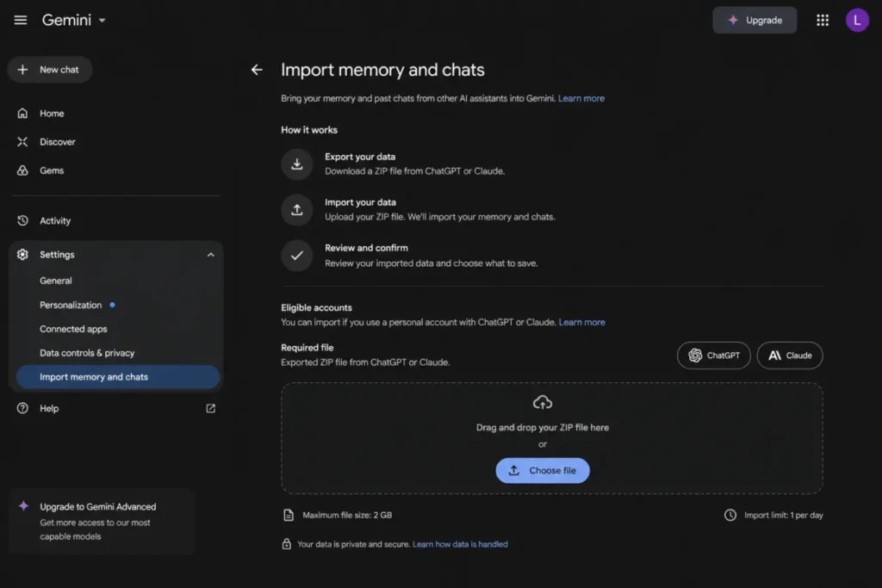882x588 pixels.
Task: Click the Settings gear icon
Action: coord(22,255)
